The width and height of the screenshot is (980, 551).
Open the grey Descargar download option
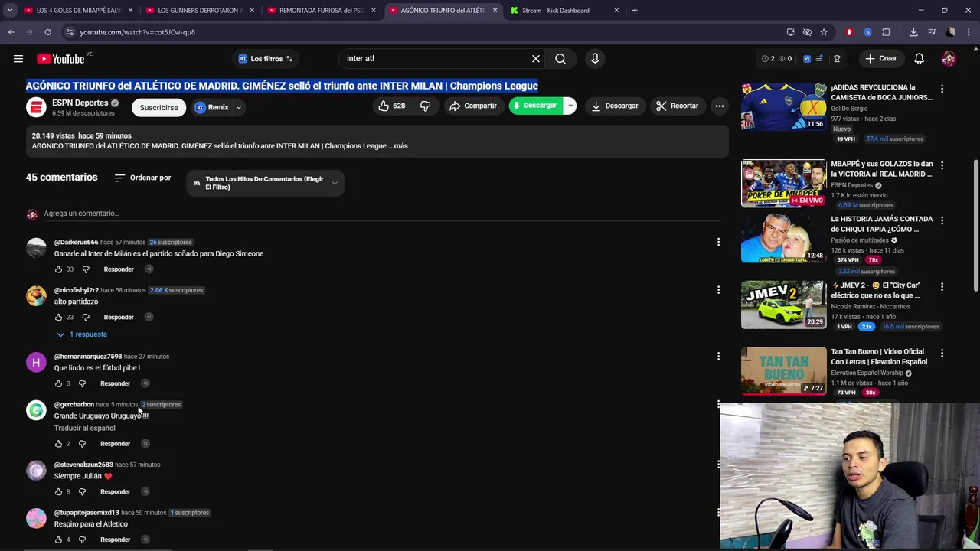614,106
